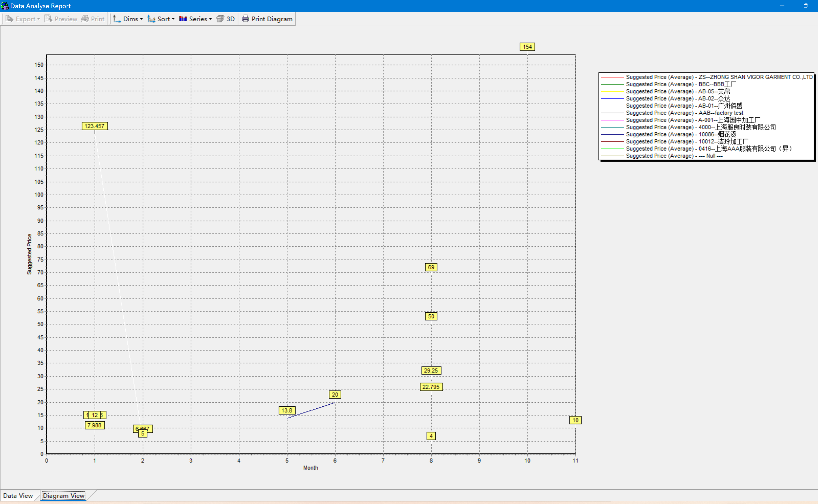The width and height of the screenshot is (818, 504).
Task: Switch to the Data View tab
Action: point(18,496)
